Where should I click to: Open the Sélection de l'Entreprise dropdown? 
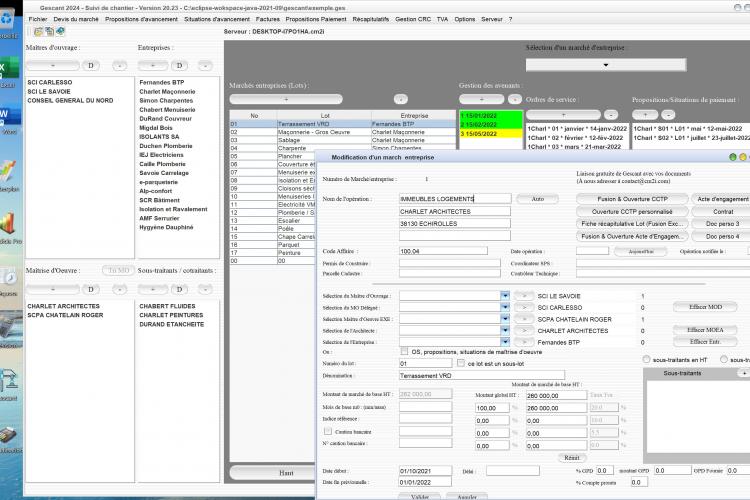(505, 342)
